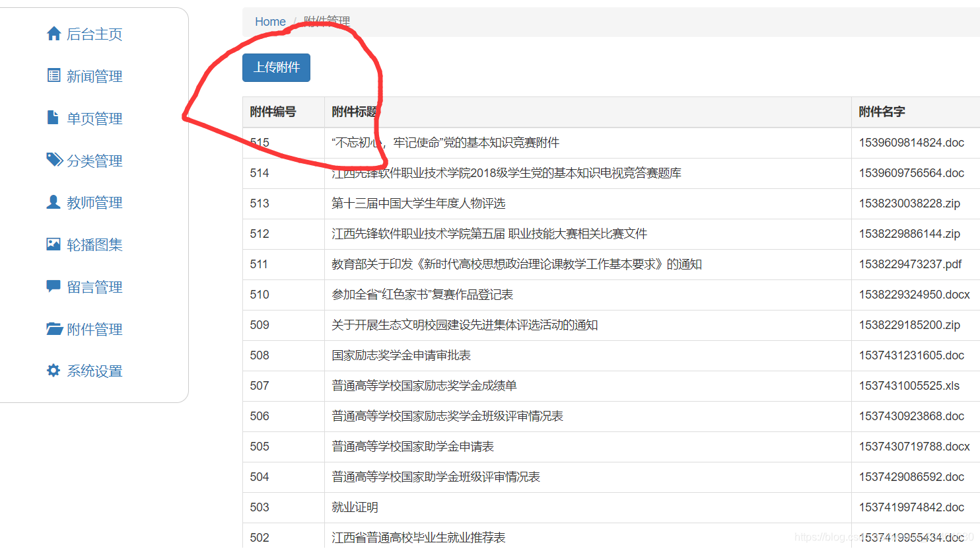This screenshot has height=549, width=980.
Task: Click file name 1539609814824.doc
Action: [911, 143]
